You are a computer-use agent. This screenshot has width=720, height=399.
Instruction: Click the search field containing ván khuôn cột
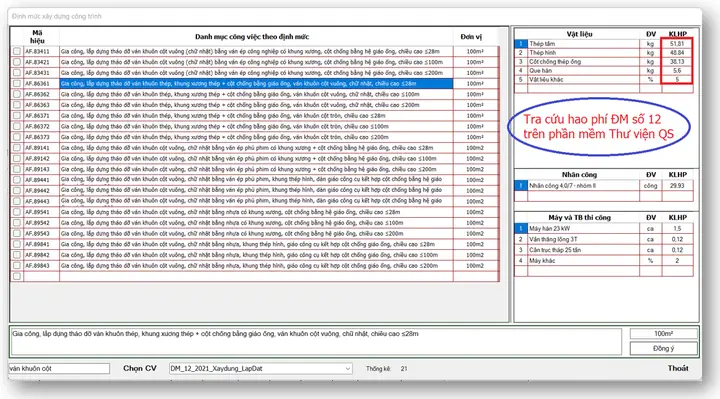pyautogui.click(x=59, y=368)
